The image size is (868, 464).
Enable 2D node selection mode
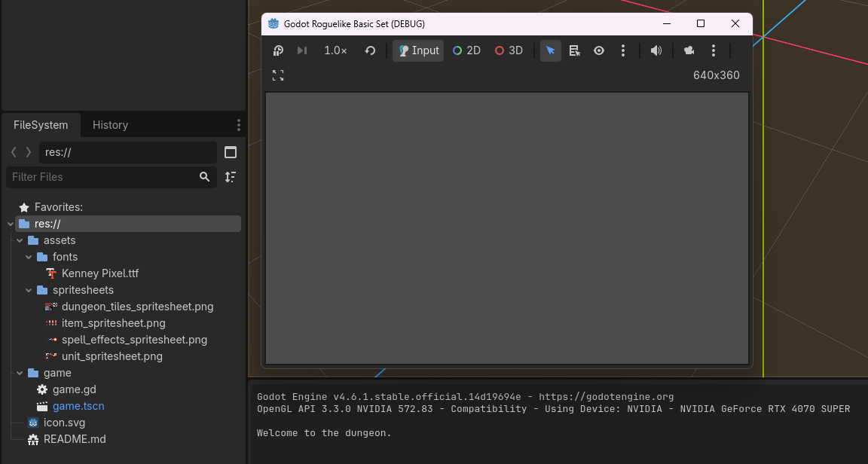(466, 50)
